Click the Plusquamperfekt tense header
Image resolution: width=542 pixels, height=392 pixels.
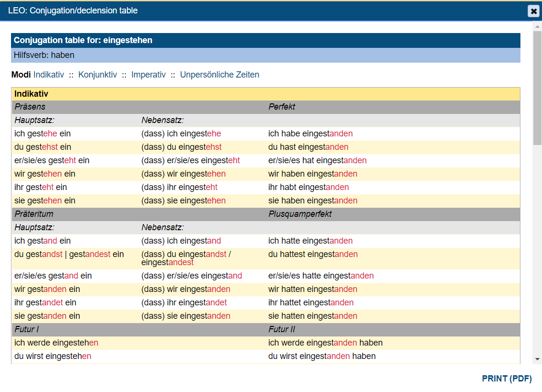[300, 214]
